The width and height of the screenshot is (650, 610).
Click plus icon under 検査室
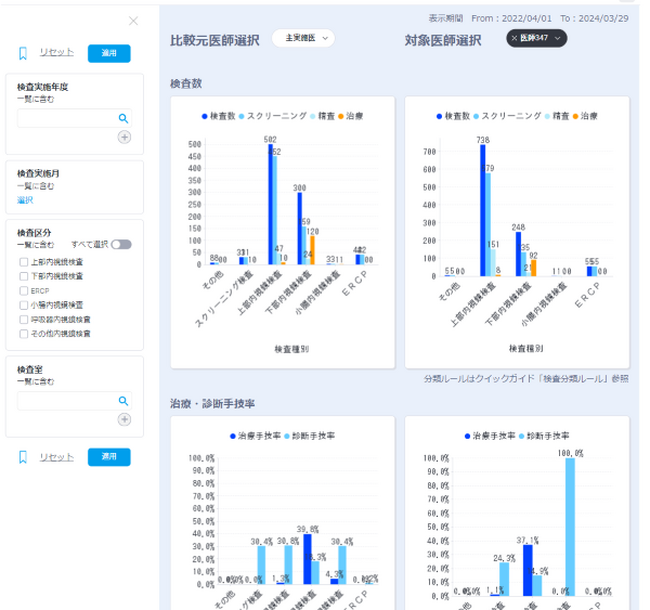[x=124, y=420]
